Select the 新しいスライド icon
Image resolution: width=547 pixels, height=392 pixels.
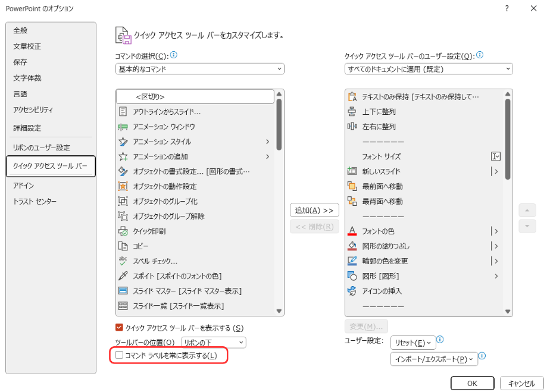click(x=352, y=171)
